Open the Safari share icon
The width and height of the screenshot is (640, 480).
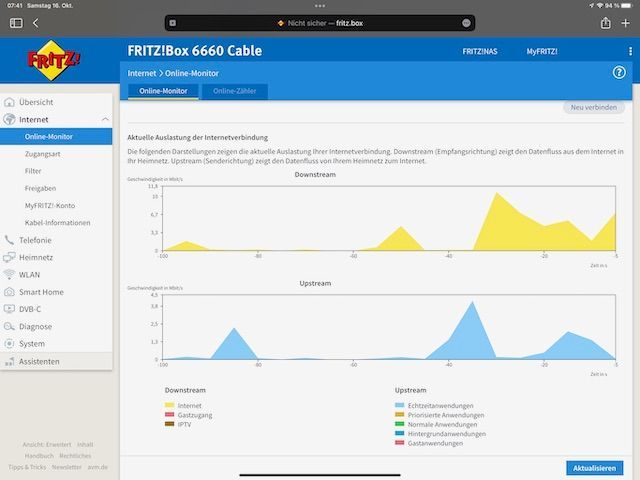click(606, 23)
